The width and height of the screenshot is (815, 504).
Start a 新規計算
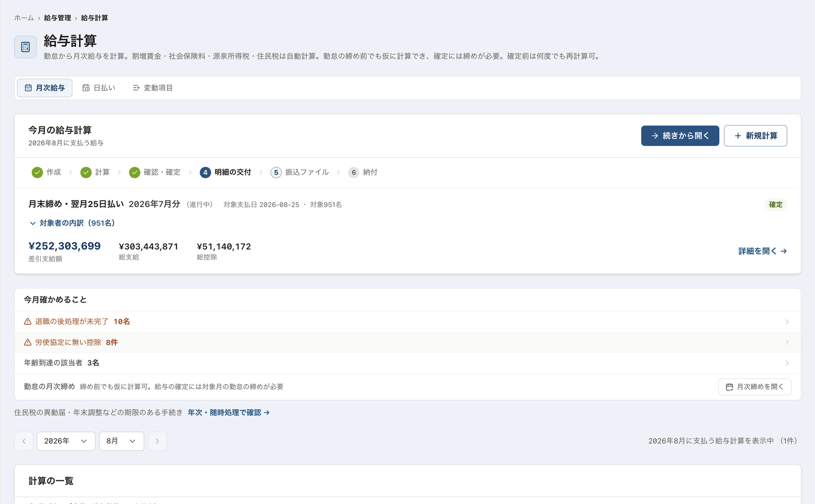755,136
